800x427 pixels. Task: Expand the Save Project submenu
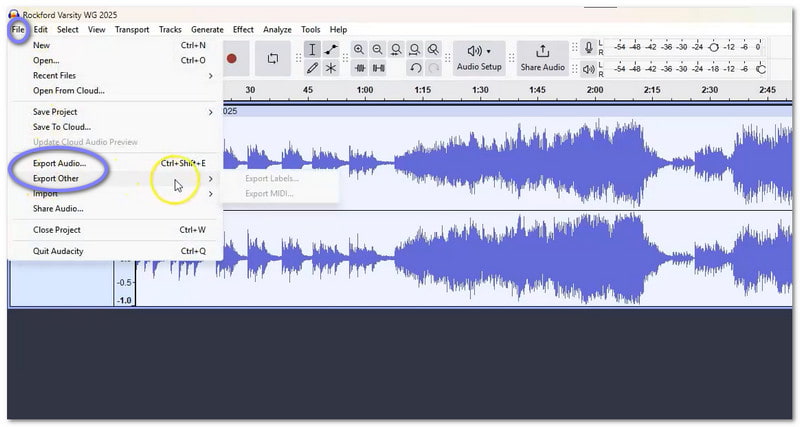coord(117,112)
